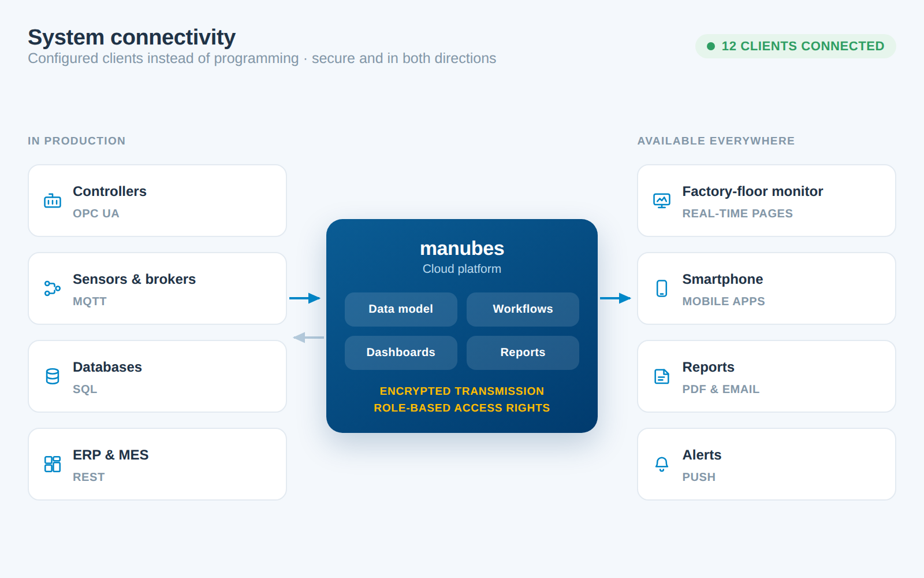
Task: Click the Cloud platform subtitle
Action: tap(462, 269)
